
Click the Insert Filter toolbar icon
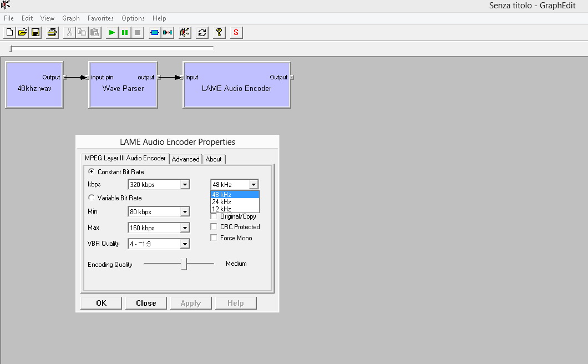[x=155, y=33]
